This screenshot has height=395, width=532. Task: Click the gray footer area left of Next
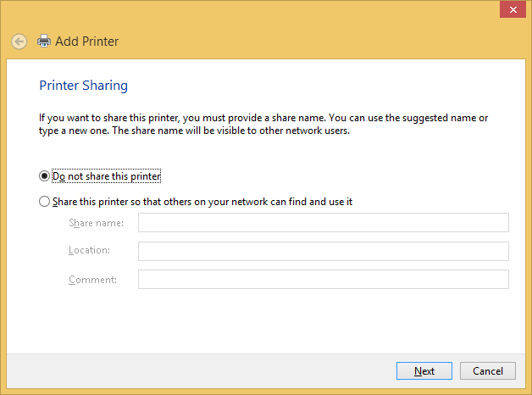[x=195, y=371]
